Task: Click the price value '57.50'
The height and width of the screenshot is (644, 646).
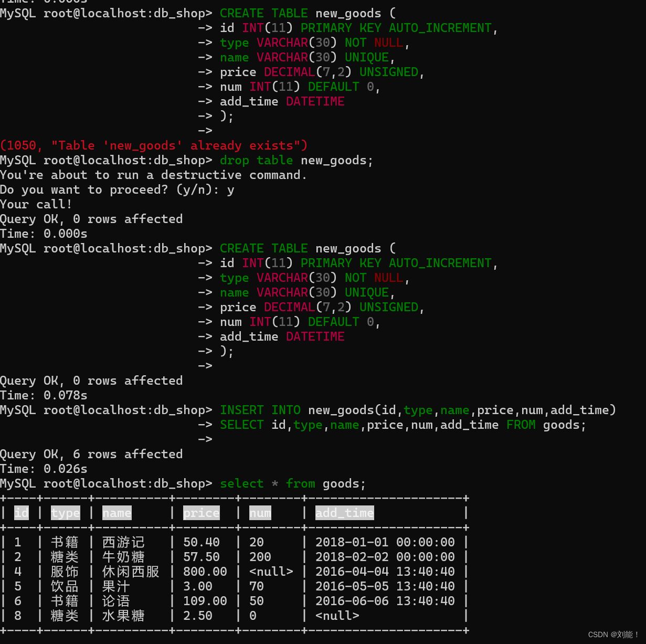Action: click(202, 557)
